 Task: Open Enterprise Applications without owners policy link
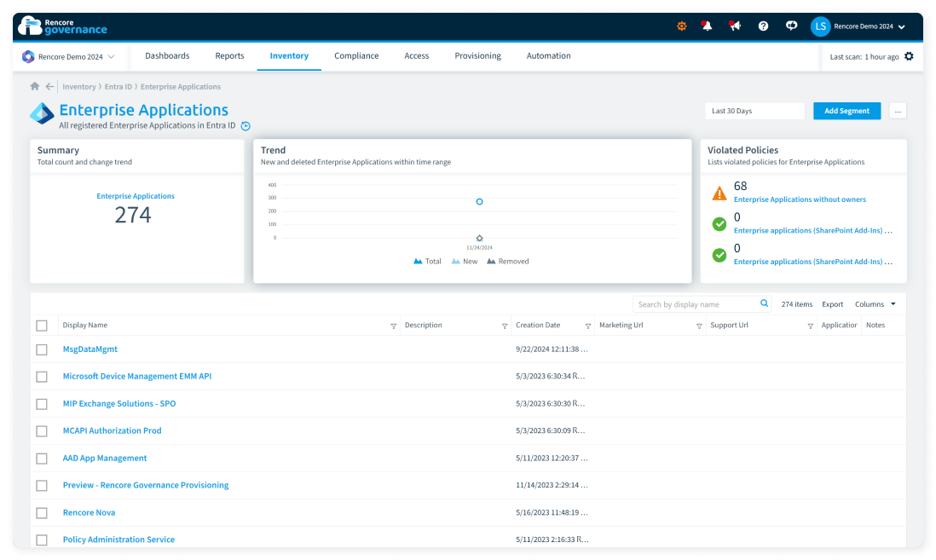point(800,199)
